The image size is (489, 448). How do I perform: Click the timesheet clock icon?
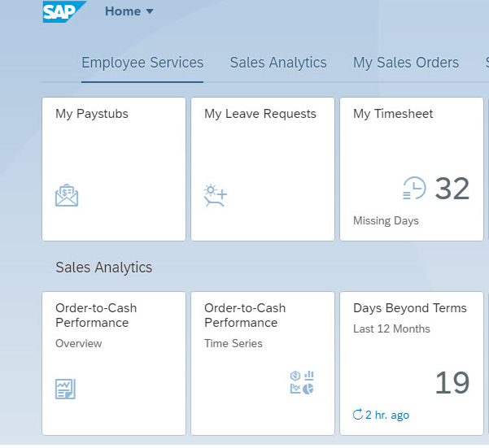(414, 188)
